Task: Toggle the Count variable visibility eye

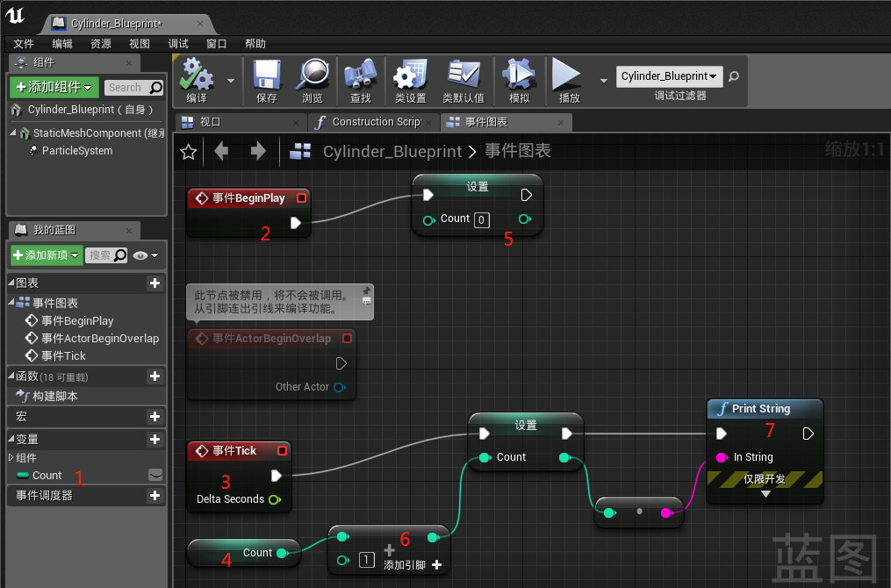Action: (155, 475)
